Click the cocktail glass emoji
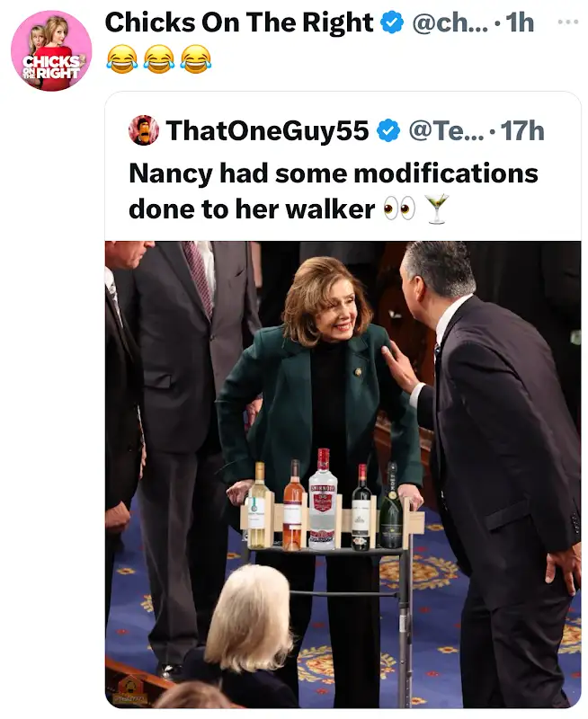Screen dimensions: 588x719 [436, 209]
